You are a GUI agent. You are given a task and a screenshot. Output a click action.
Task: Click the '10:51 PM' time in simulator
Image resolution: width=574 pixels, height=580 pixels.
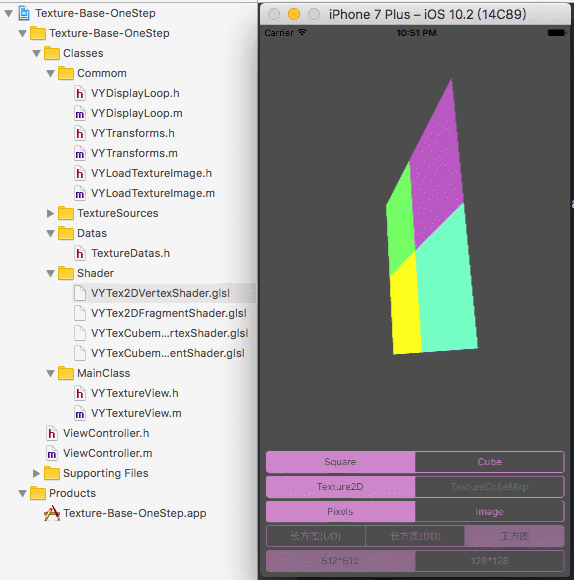point(416,33)
